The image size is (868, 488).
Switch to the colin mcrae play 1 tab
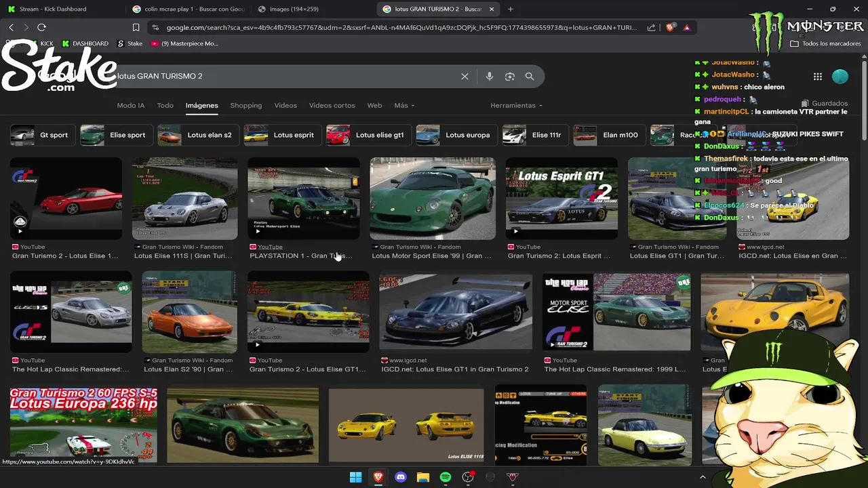click(x=189, y=9)
